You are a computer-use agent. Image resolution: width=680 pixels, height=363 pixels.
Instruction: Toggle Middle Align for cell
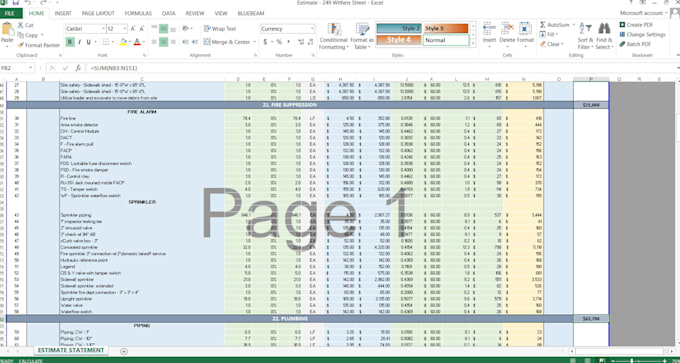coord(163,29)
